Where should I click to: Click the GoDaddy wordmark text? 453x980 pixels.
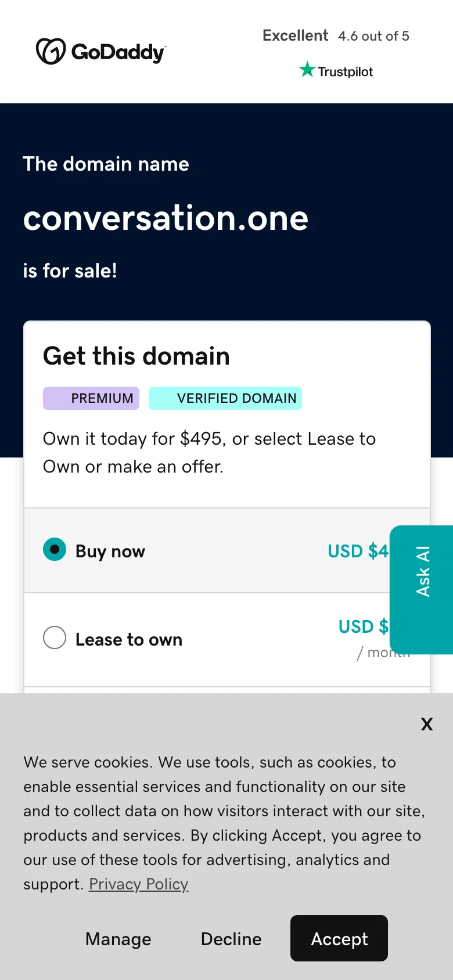(x=118, y=52)
